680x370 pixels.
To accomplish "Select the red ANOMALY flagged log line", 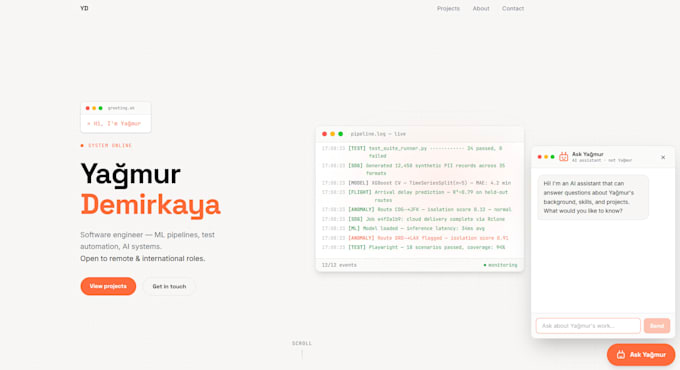I will click(415, 238).
